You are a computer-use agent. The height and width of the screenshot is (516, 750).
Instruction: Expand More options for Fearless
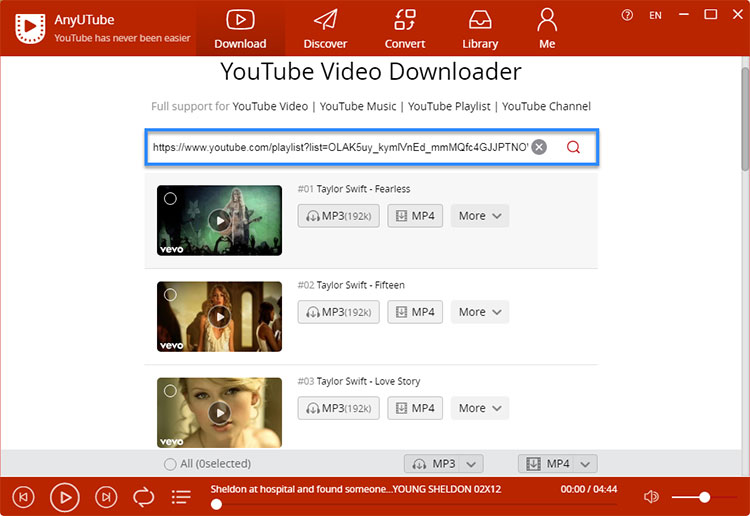(480, 216)
